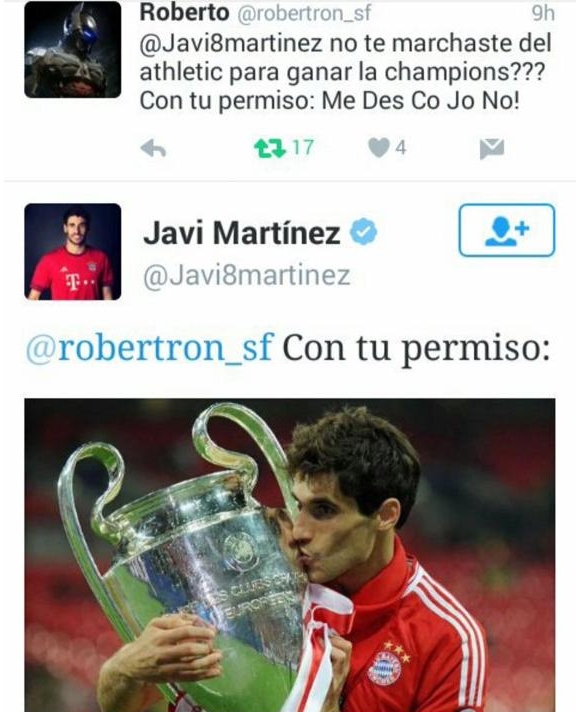Open Javi Martínez's profile picture
The height and width of the screenshot is (712, 578).
(73, 252)
